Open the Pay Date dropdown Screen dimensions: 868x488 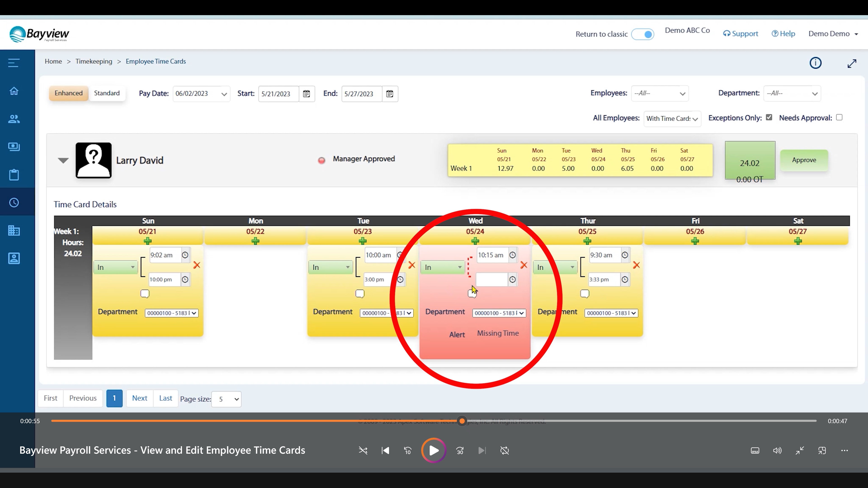[x=201, y=94]
